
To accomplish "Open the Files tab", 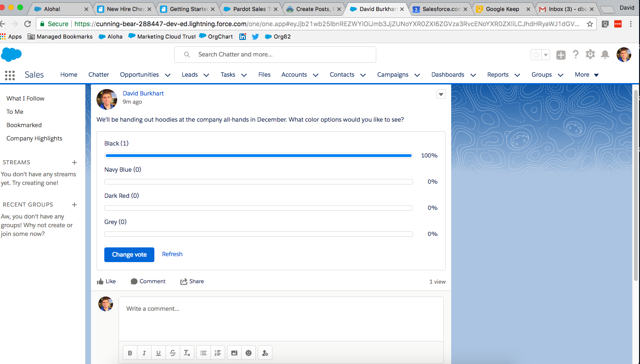I will point(265,75).
